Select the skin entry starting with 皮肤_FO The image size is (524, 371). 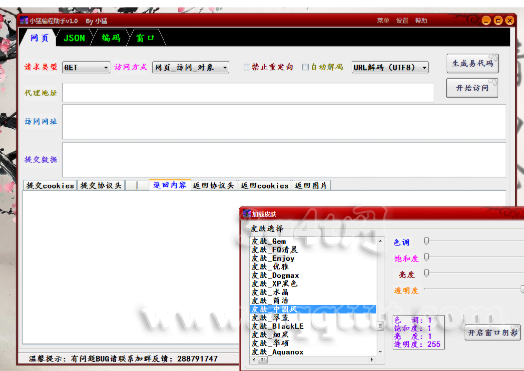click(x=313, y=250)
